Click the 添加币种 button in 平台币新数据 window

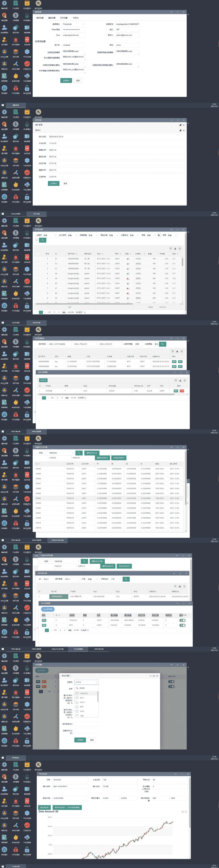pyautogui.click(x=48, y=609)
